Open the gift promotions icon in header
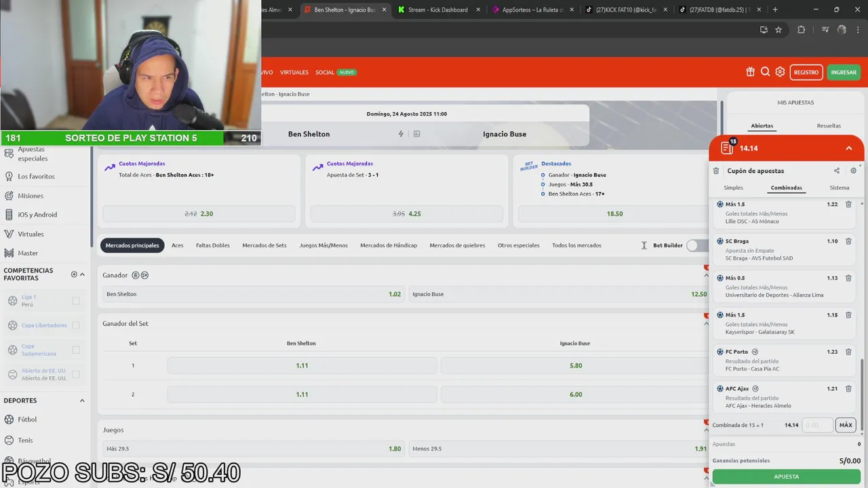 coord(750,72)
